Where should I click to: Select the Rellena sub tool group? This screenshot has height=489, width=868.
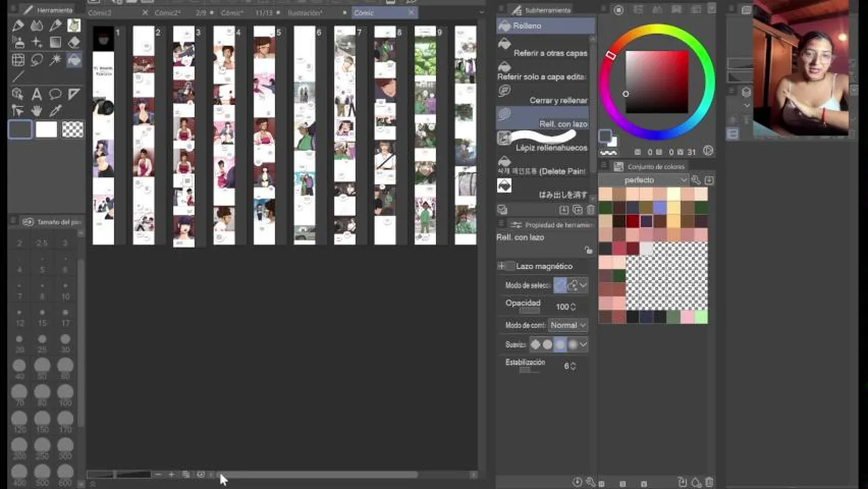(x=546, y=26)
